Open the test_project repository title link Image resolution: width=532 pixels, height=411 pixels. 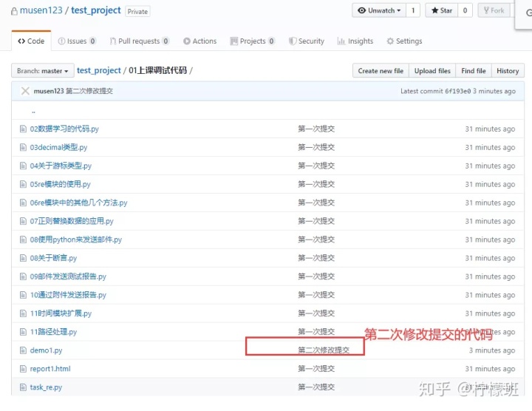[x=95, y=10]
